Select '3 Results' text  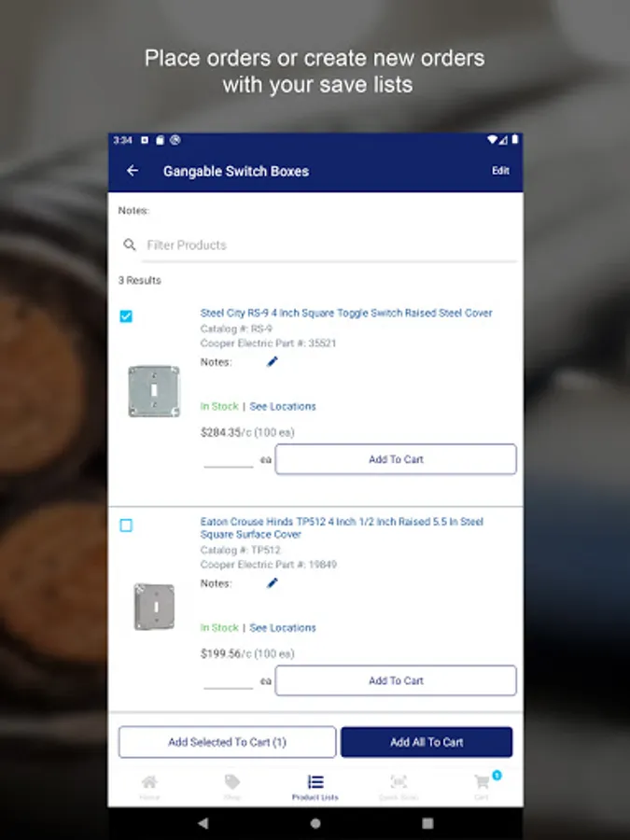[140, 280]
